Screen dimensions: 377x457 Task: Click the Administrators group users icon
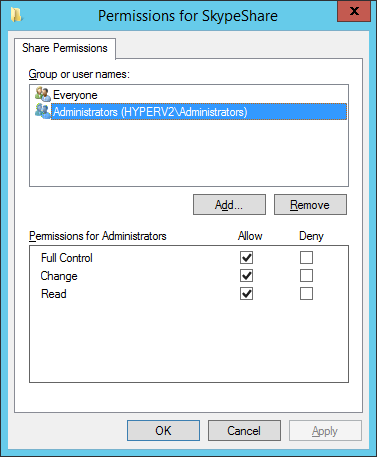pyautogui.click(x=43, y=111)
